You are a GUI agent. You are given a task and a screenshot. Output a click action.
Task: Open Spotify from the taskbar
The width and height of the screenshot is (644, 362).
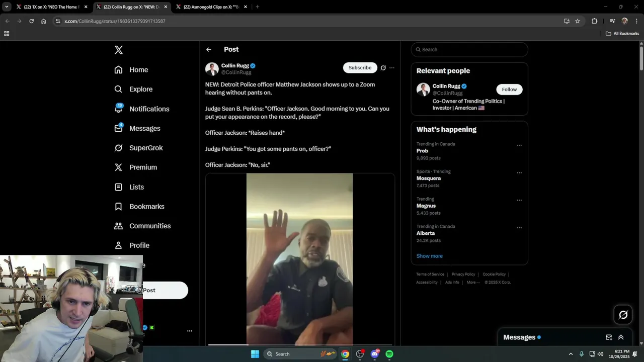[389, 354]
